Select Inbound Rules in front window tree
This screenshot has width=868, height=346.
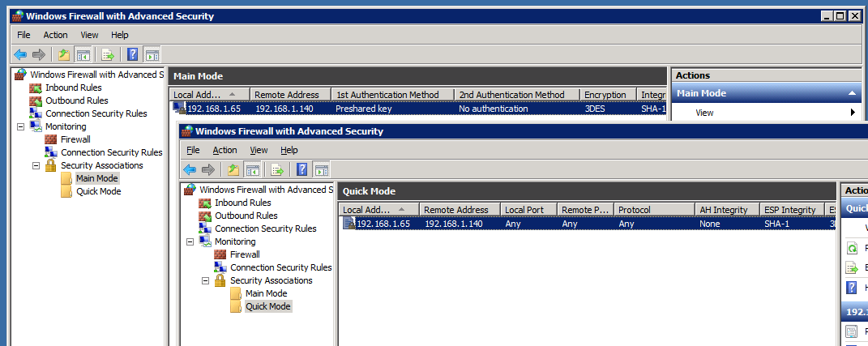242,203
